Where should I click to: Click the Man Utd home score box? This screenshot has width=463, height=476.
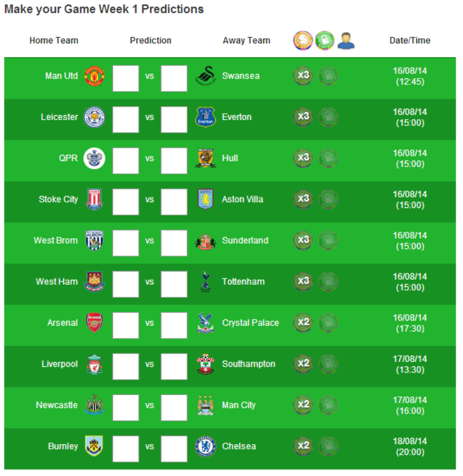coord(126,78)
